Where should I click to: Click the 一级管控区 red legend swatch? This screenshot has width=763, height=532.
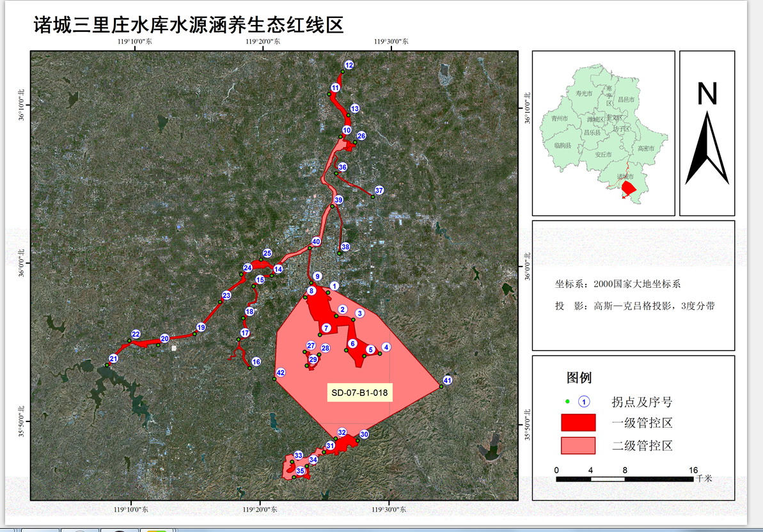pos(578,423)
